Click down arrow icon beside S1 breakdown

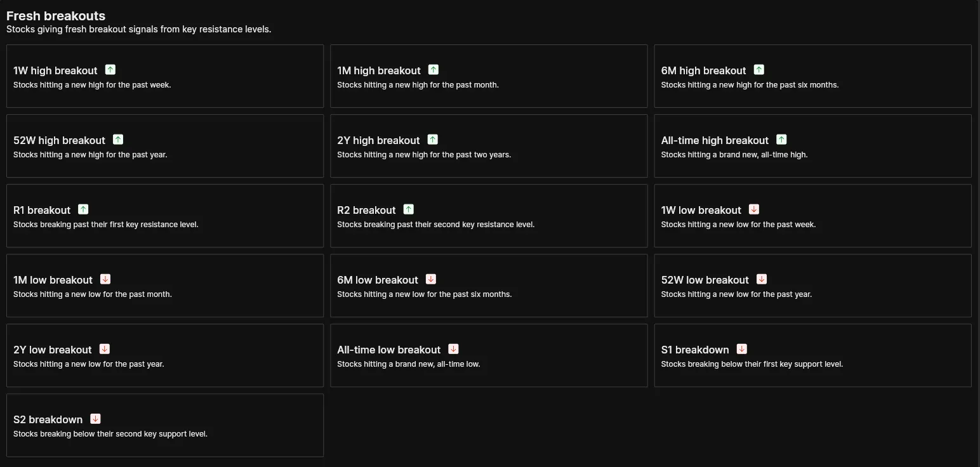point(742,349)
